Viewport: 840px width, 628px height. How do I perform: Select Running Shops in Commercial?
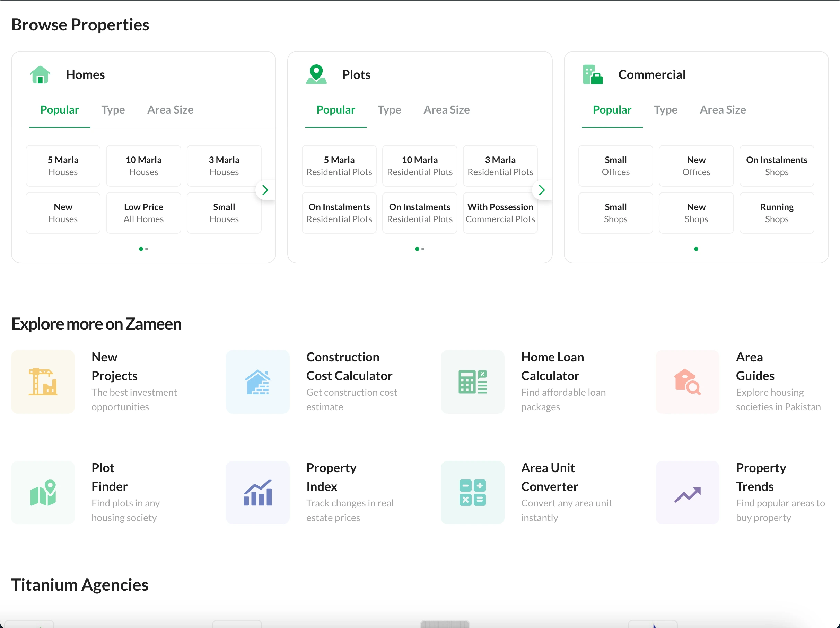point(776,213)
